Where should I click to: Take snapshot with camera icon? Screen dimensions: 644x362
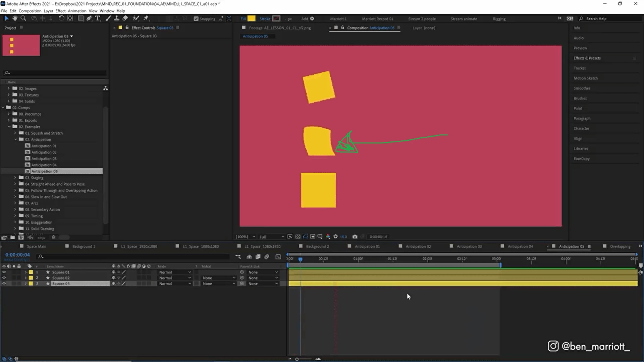click(x=355, y=237)
